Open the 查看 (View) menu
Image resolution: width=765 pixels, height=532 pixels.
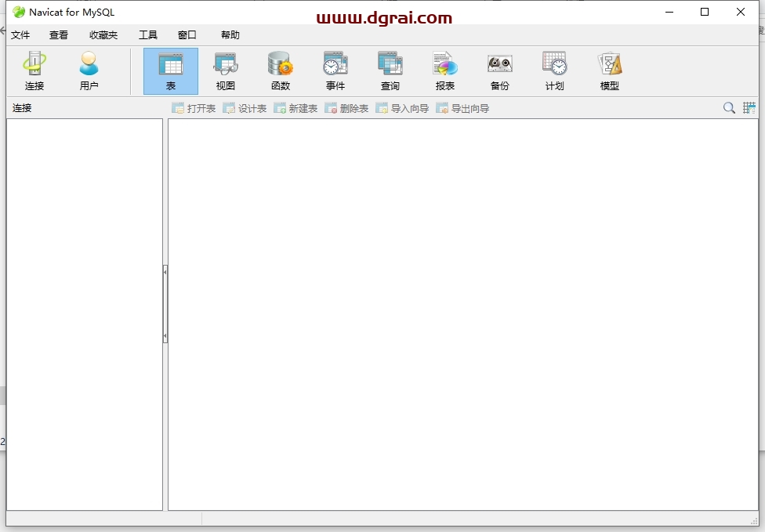click(x=59, y=35)
